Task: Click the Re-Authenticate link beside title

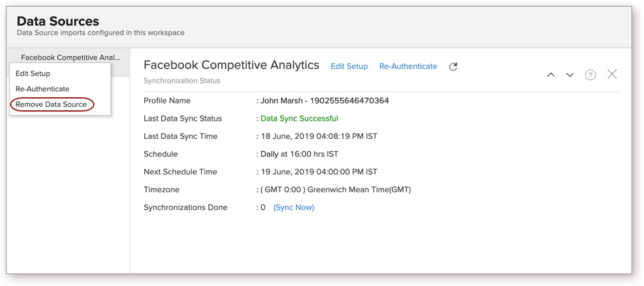Action: point(408,66)
